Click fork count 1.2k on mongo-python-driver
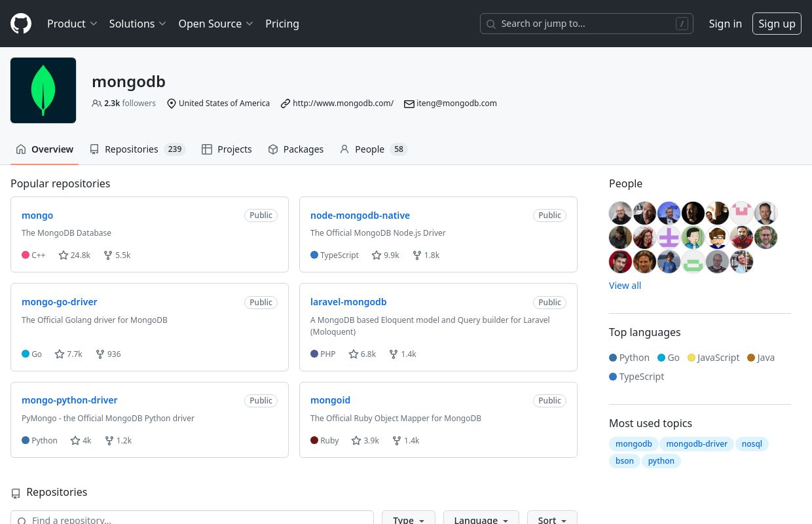 119,440
